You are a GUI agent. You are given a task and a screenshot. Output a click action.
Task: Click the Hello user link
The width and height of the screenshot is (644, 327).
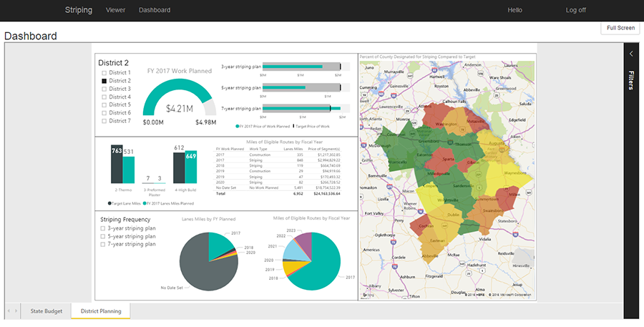514,10
